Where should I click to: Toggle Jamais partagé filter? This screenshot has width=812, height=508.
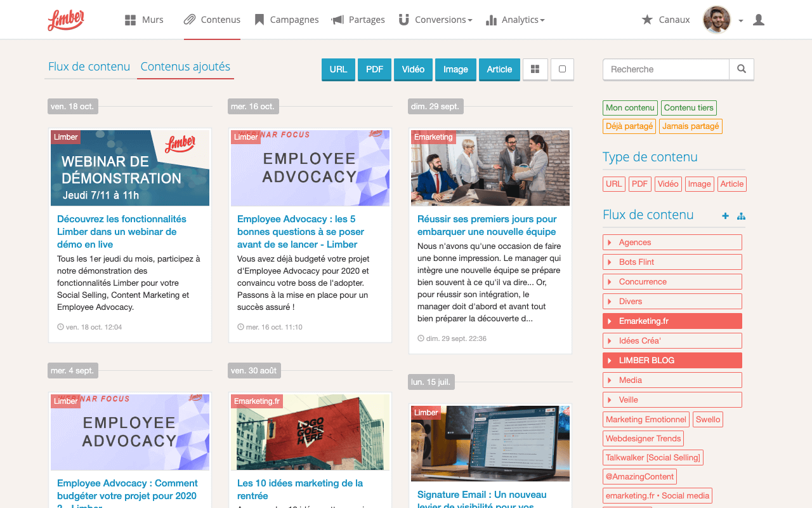coord(691,126)
